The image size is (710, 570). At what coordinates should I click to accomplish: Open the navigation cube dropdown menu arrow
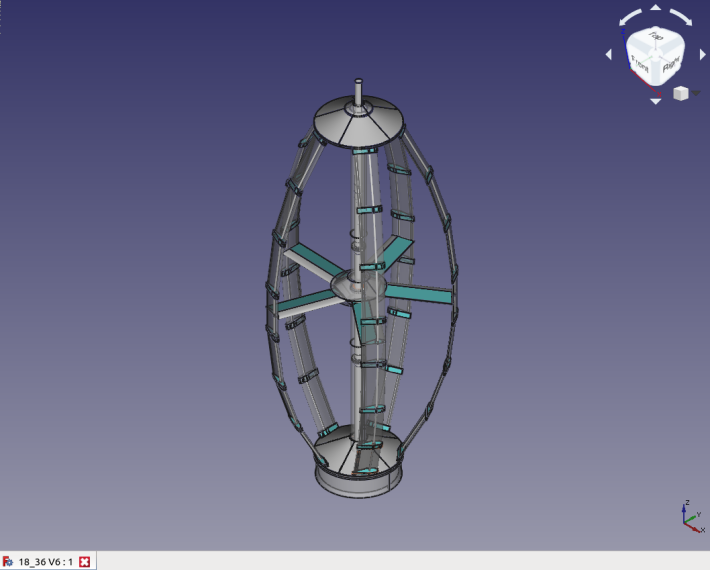(x=696, y=93)
